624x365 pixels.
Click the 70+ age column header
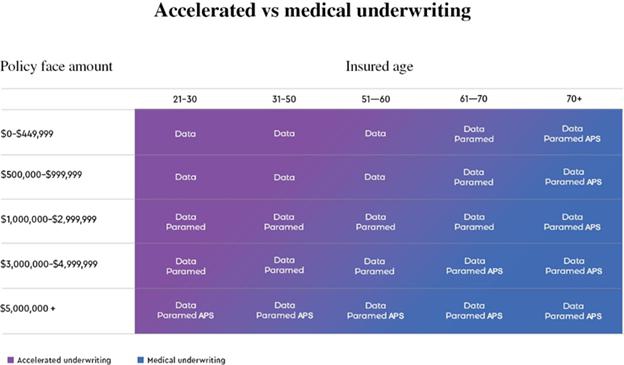pos(574,99)
